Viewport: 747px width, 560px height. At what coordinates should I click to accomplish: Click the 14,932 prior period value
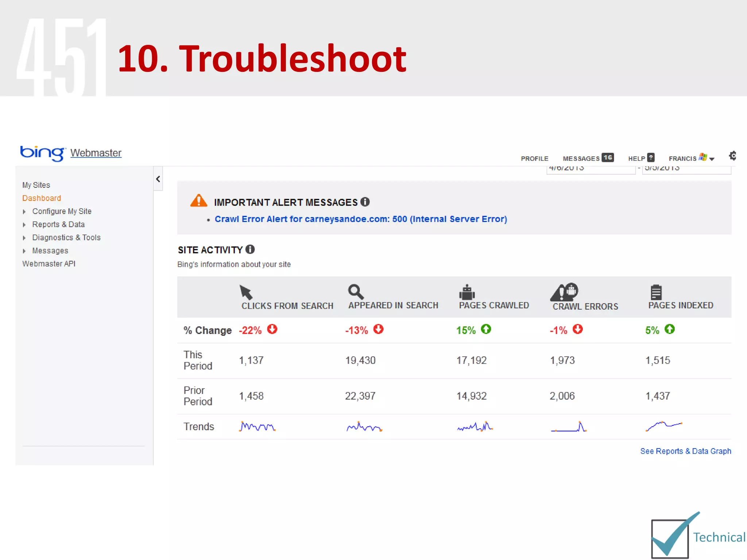pyautogui.click(x=472, y=396)
